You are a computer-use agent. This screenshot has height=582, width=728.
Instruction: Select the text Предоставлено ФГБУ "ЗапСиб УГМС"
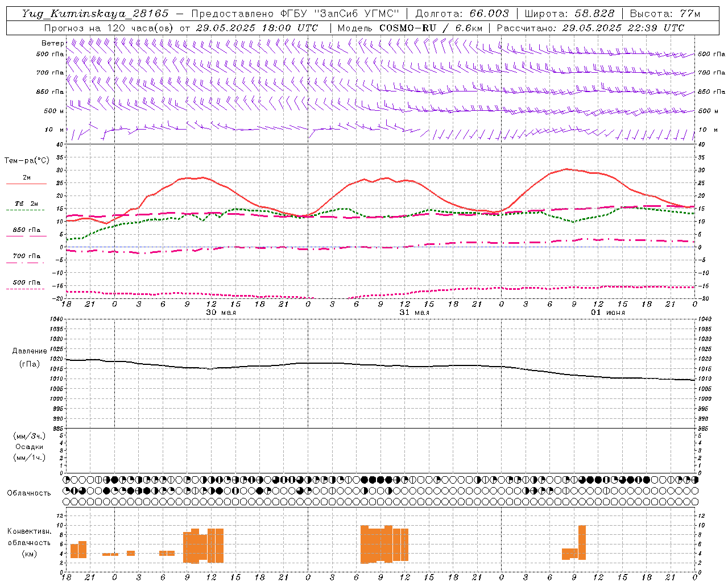tap(295, 14)
